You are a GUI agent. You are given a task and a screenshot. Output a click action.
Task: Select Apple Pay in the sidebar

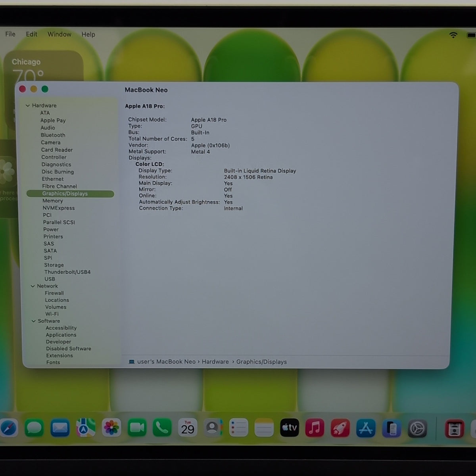(53, 120)
